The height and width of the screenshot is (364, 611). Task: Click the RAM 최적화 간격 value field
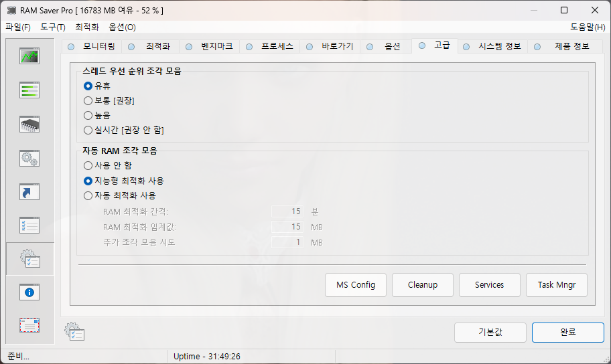(x=287, y=211)
